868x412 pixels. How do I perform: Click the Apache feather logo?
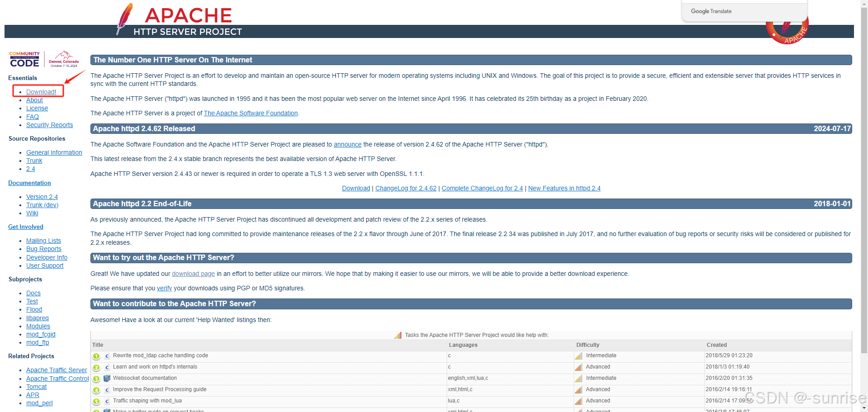pos(124,19)
